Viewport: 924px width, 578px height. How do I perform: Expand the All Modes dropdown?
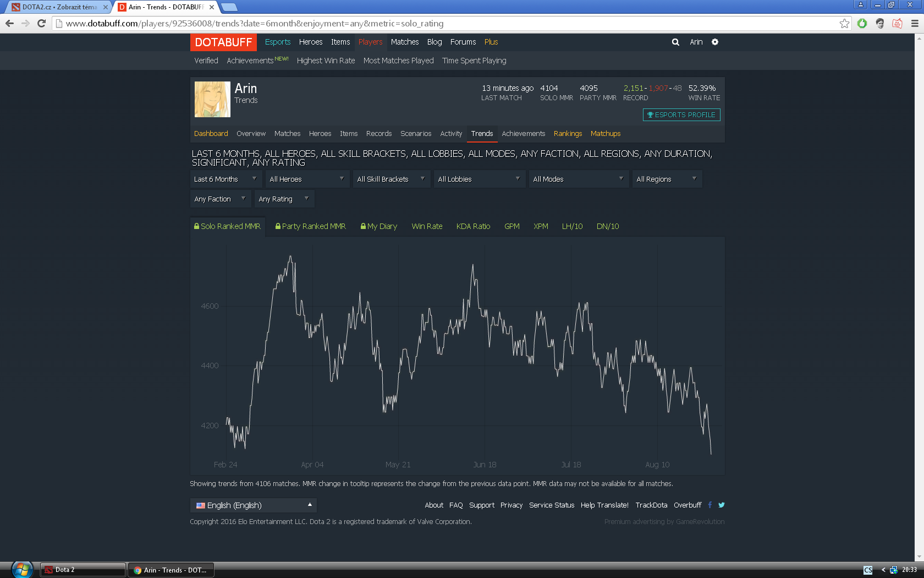[578, 179]
